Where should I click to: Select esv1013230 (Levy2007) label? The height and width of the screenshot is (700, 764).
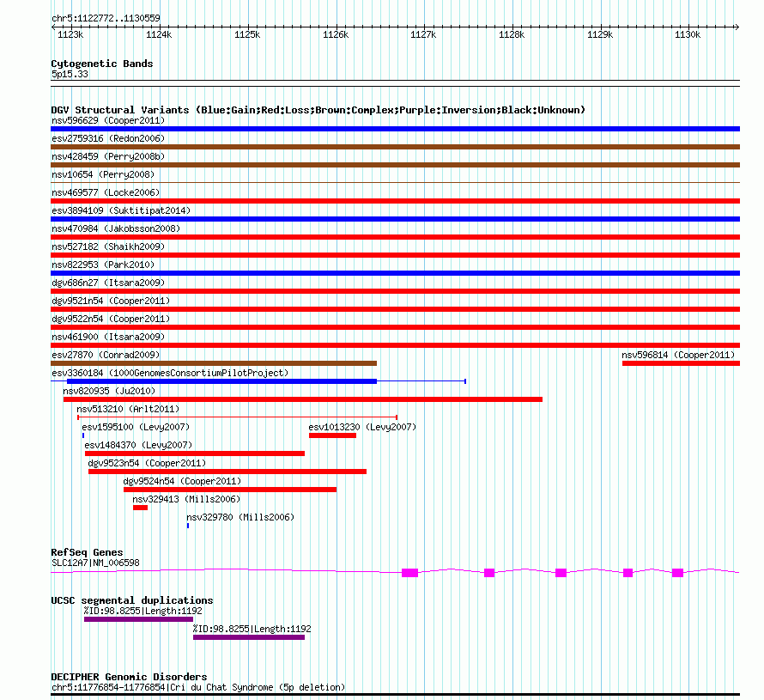pyautogui.click(x=362, y=427)
